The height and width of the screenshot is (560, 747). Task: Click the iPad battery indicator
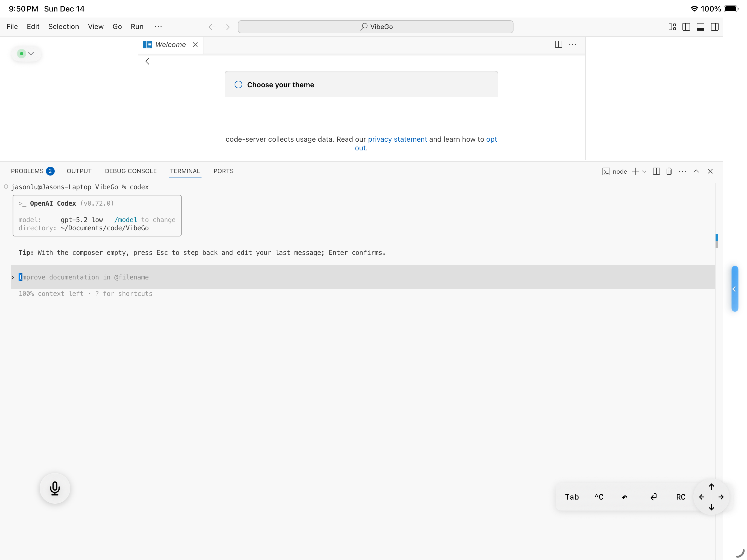pos(731,9)
